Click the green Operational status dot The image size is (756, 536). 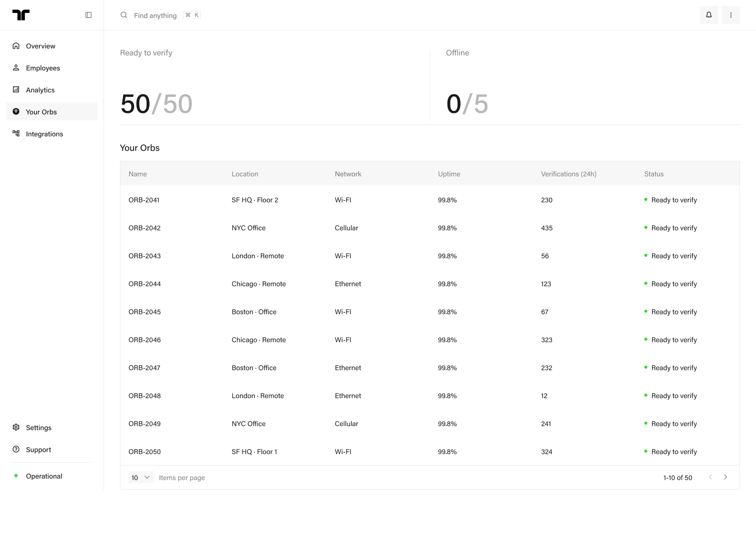(x=16, y=476)
